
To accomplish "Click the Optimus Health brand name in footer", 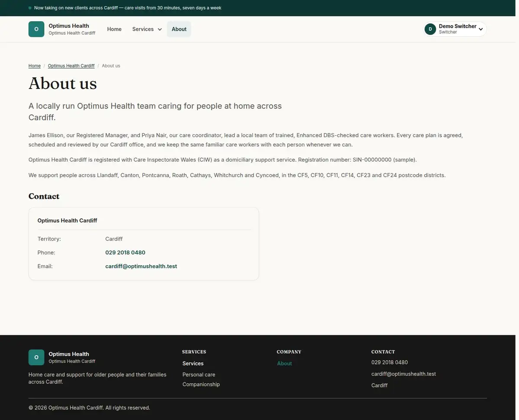I will [x=69, y=354].
